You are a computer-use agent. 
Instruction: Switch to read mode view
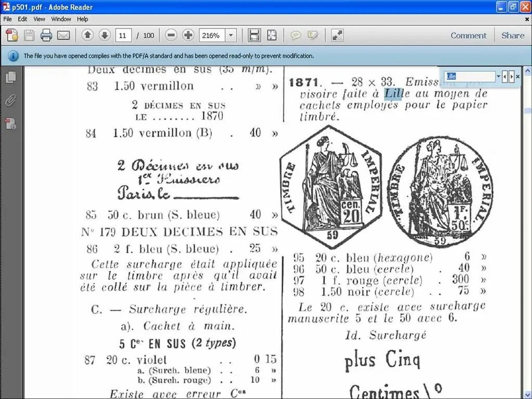tap(337, 36)
